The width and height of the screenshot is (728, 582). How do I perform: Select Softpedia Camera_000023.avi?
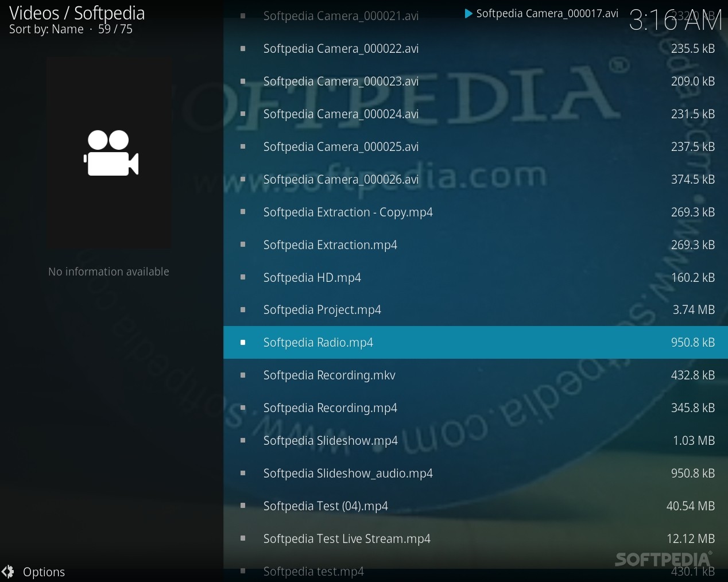(475, 82)
